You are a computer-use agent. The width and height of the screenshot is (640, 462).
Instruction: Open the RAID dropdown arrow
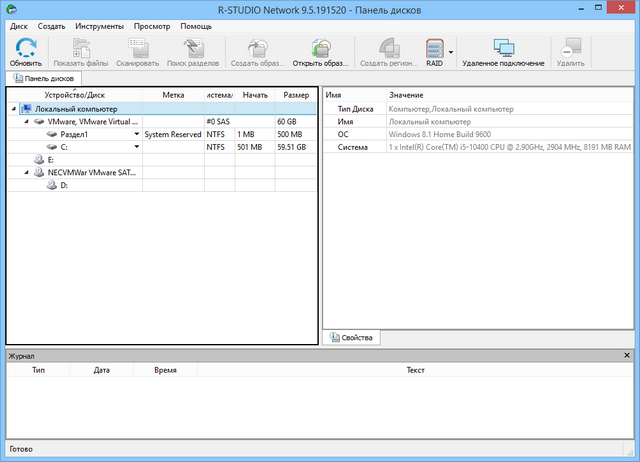click(451, 51)
